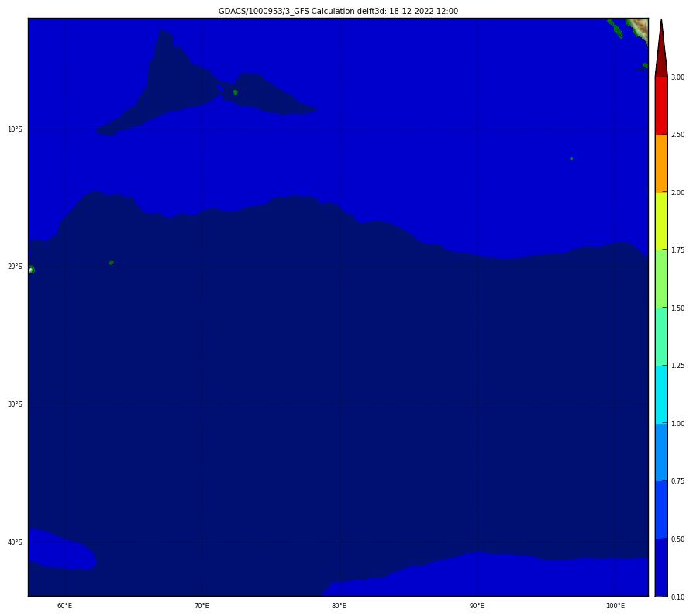
Task: Click the light green 1.50–1.75 colorbar segment
Action: click(660, 279)
